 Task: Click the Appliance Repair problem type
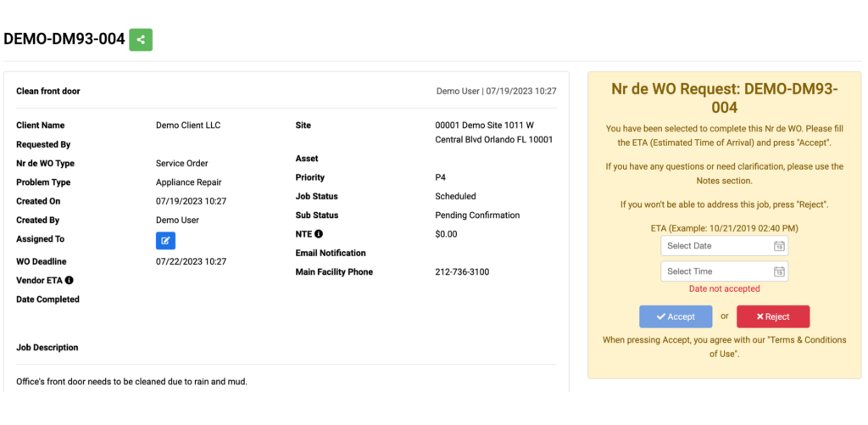(x=189, y=182)
